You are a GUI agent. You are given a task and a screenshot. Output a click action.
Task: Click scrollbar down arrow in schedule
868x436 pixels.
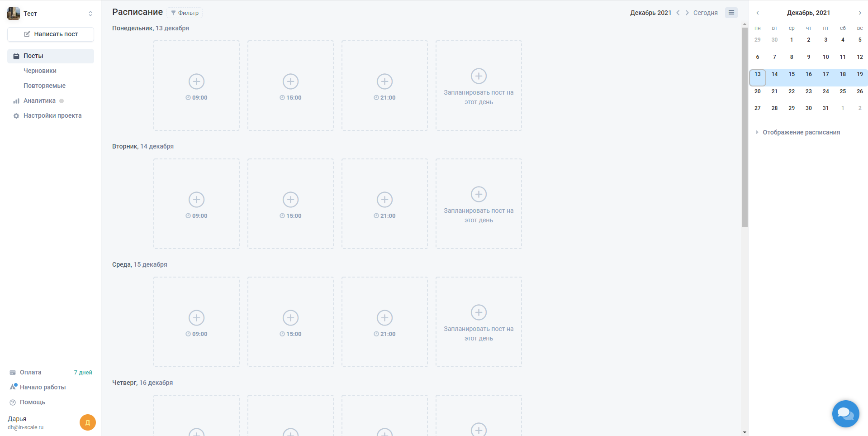click(x=745, y=432)
